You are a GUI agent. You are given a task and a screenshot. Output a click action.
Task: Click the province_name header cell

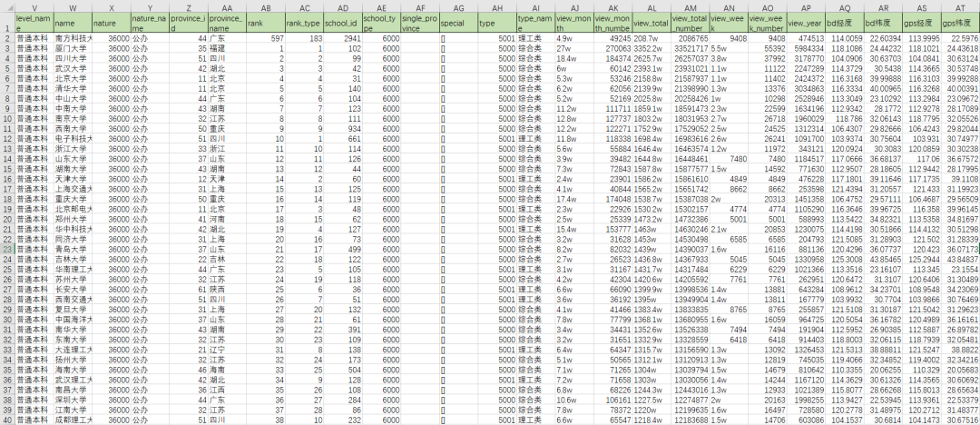pyautogui.click(x=227, y=23)
